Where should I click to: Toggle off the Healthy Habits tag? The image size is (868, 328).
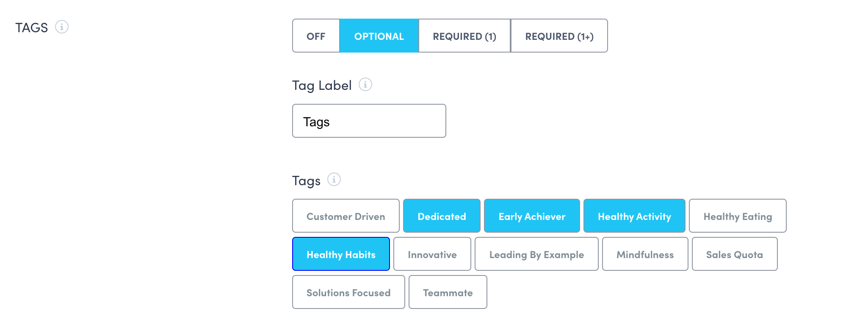pyautogui.click(x=341, y=254)
